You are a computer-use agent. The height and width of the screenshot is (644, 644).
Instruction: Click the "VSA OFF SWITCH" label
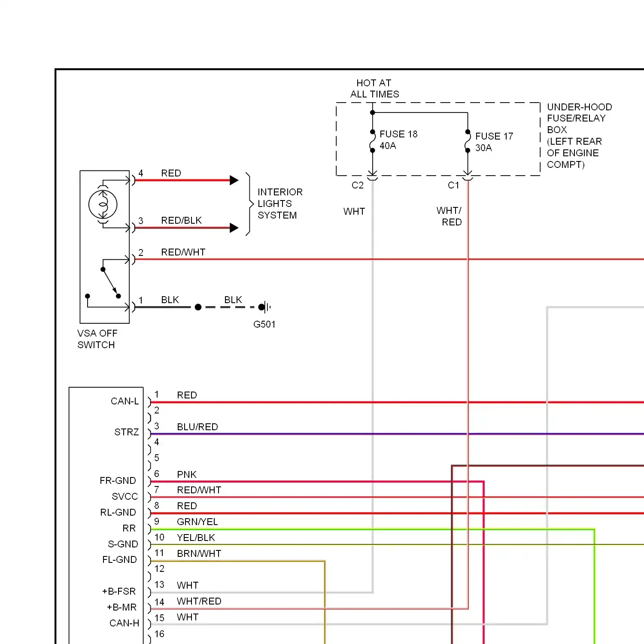(97, 339)
